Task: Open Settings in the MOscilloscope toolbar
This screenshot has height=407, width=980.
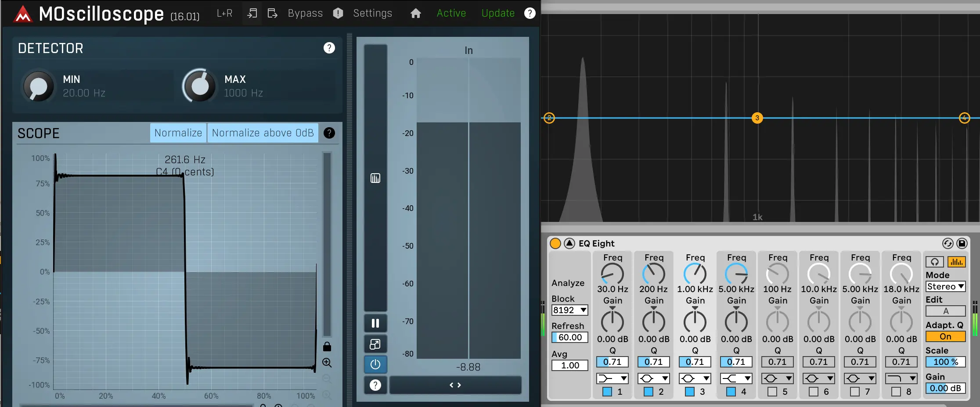Action: tap(372, 13)
